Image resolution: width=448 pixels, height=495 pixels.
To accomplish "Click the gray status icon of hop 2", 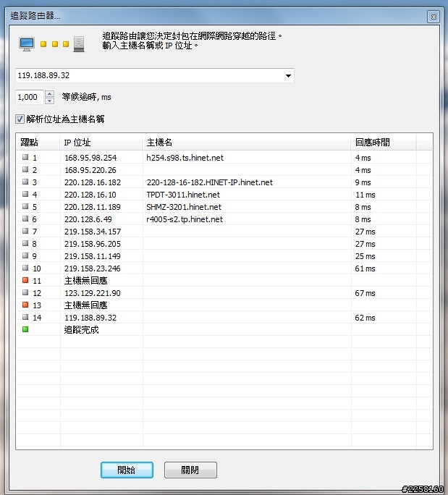I will (25, 169).
